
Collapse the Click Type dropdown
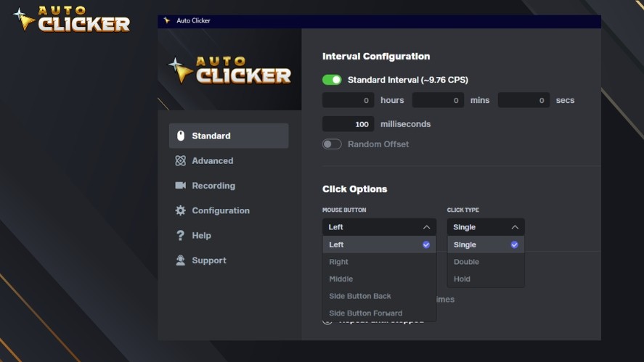pyautogui.click(x=486, y=227)
